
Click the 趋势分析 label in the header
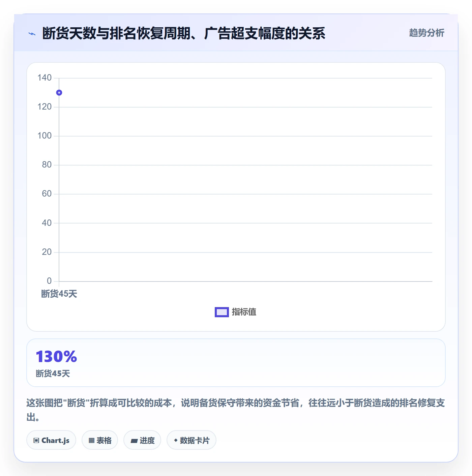(426, 33)
